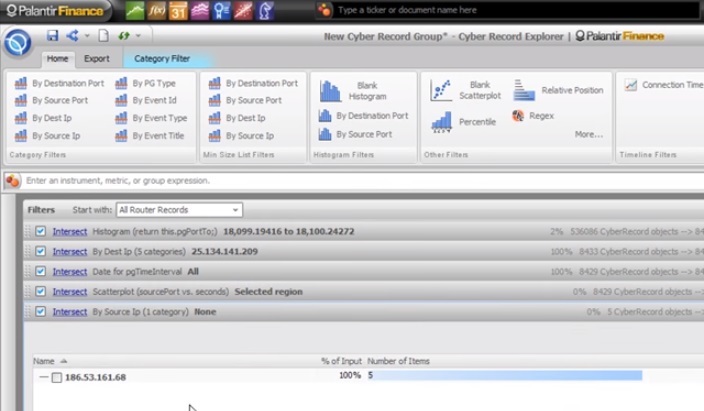Screen dimensions: 704x411
Task: Click the ticker or document search field
Action: coord(516,10)
